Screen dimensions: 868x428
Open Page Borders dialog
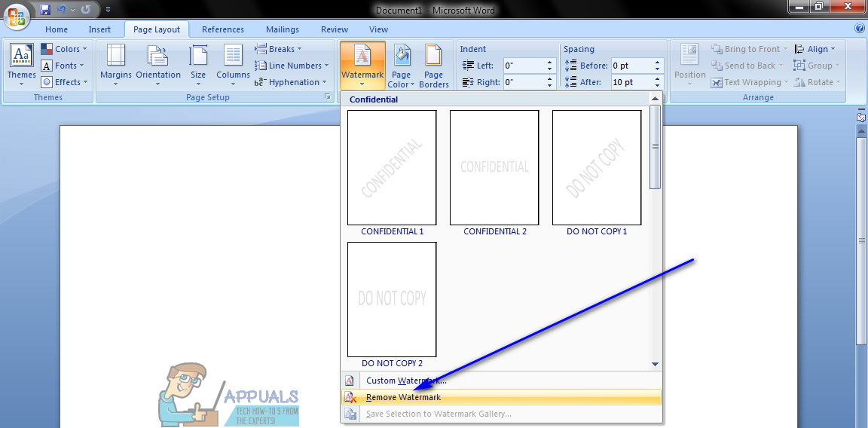coord(434,66)
